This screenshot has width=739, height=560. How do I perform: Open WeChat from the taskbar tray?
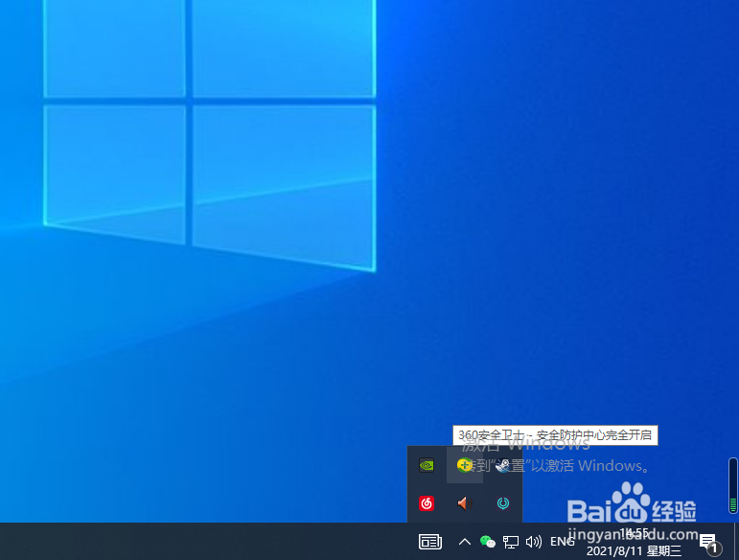tap(487, 542)
